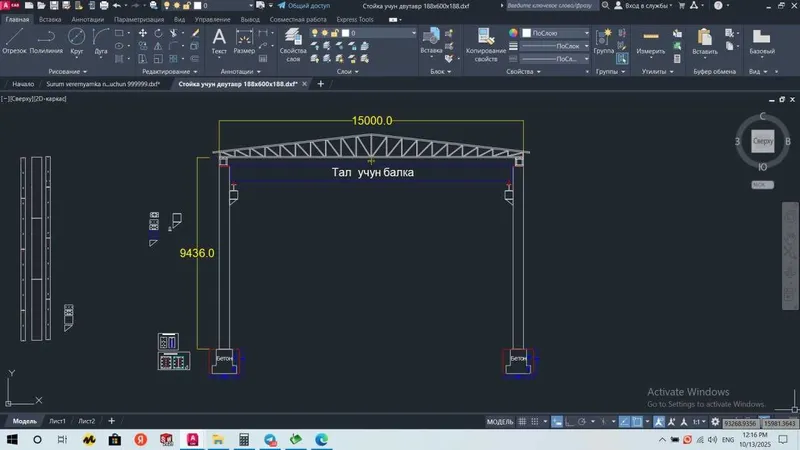The height and width of the screenshot is (450, 800).
Task: Switch to the Аннотации ribbon tab
Action: [x=87, y=19]
